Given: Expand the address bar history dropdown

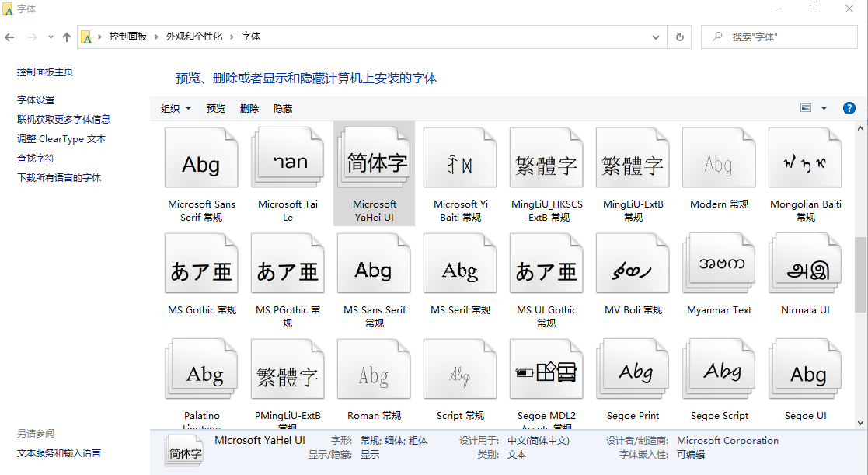Looking at the screenshot, I should (655, 37).
